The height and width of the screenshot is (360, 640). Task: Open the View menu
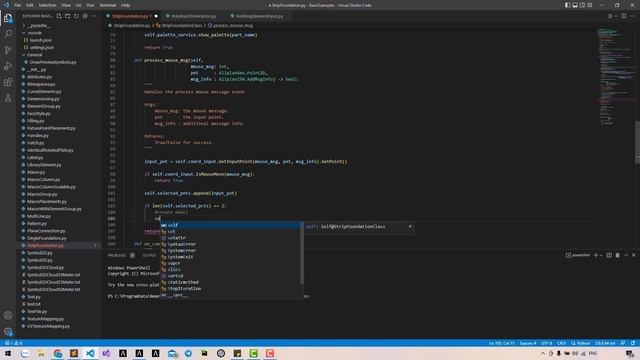66,5
